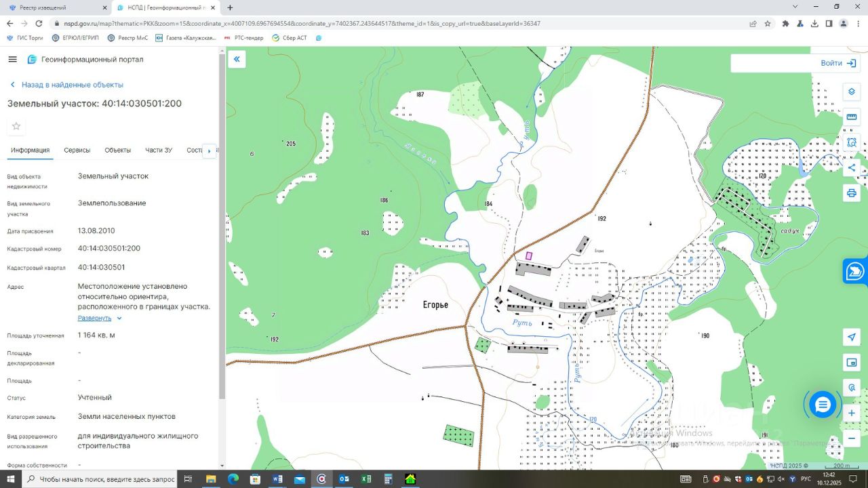The width and height of the screenshot is (868, 488).
Task: Click the cursor identification tool on the map
Action: (x=852, y=388)
